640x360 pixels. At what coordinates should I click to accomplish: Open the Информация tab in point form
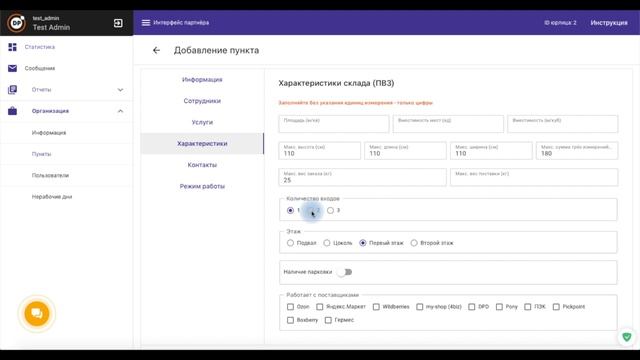tap(202, 80)
